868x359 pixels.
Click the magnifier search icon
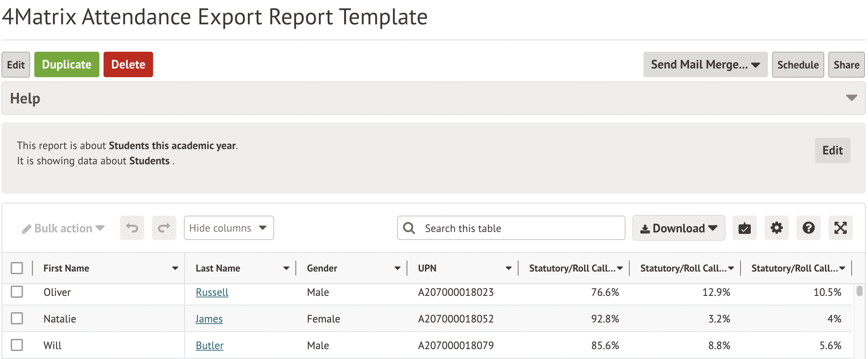pos(409,228)
